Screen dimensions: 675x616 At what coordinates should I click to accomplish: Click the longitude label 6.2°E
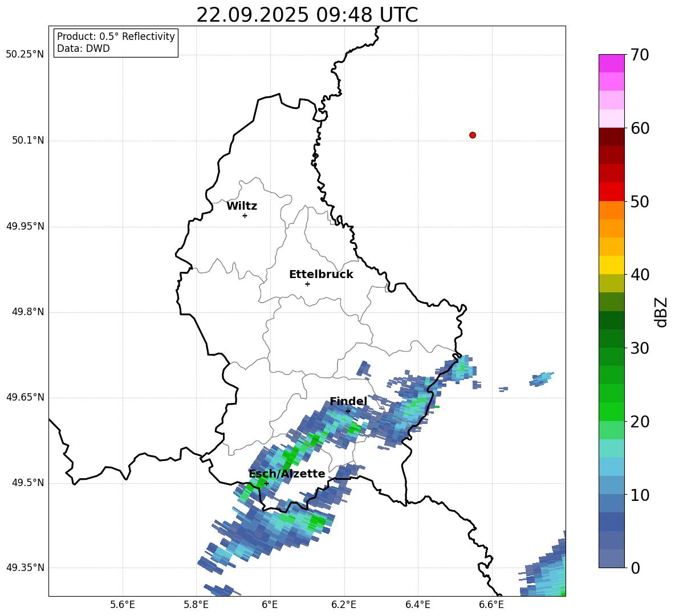(344, 605)
